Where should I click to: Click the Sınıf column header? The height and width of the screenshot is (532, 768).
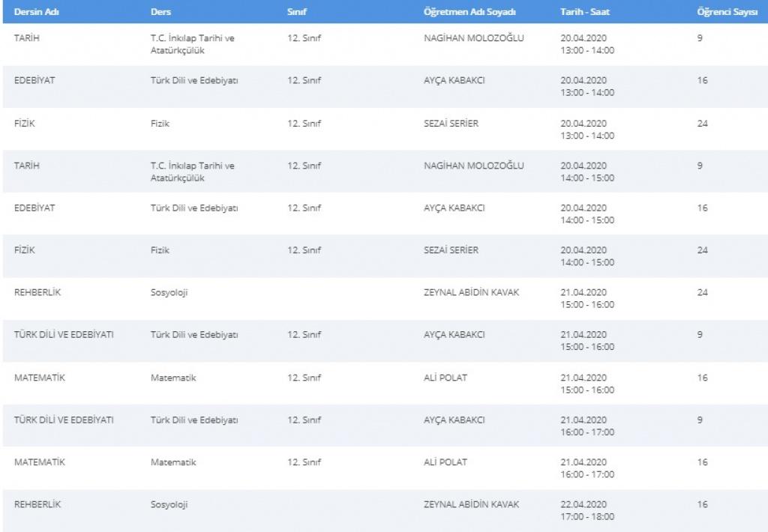coord(297,12)
